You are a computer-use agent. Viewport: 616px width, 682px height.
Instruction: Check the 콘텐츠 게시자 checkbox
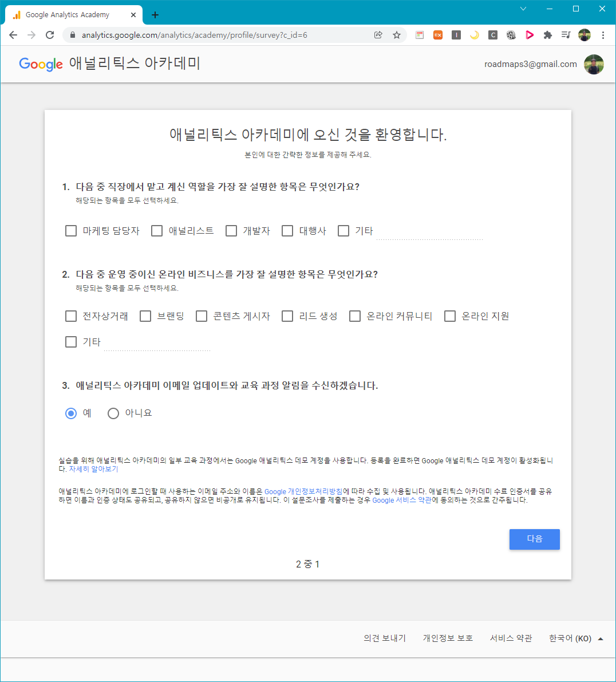tap(202, 316)
